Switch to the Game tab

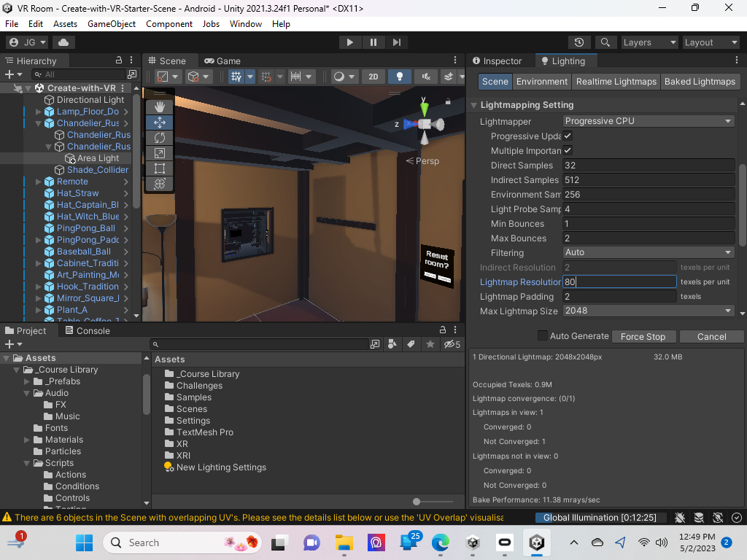point(222,61)
